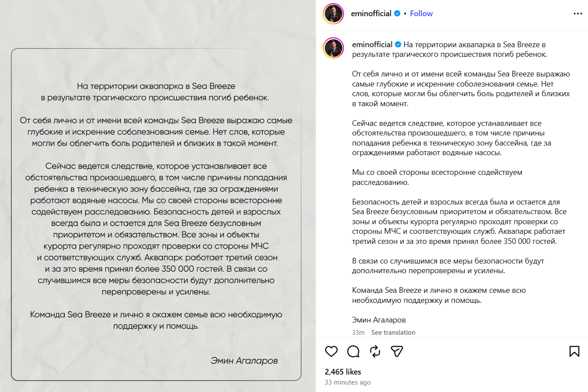Click the 33 minutes ago timestamp
The height and width of the screenshot is (392, 588).
pyautogui.click(x=348, y=382)
